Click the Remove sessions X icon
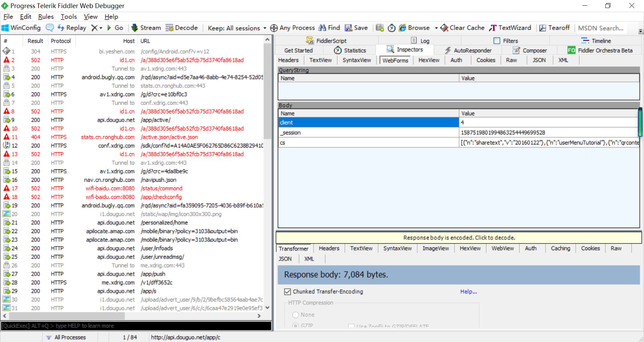Viewport: 644px width, 342px height. [95, 28]
